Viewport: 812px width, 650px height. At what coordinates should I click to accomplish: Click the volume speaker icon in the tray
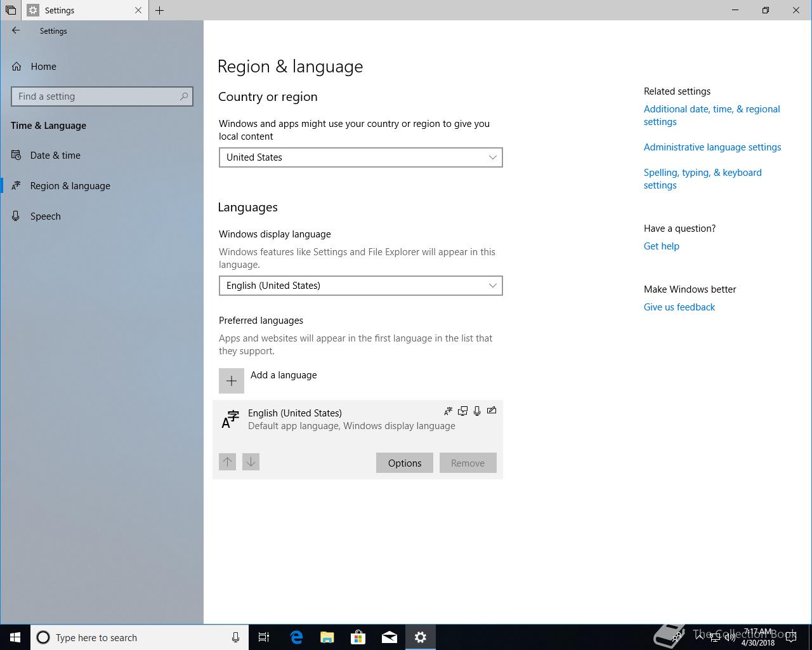click(x=730, y=637)
